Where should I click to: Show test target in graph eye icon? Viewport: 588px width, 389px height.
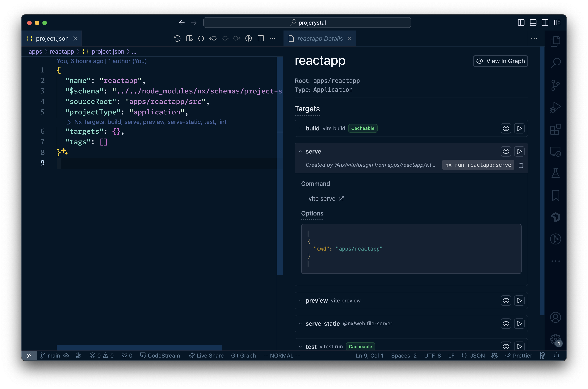point(506,346)
